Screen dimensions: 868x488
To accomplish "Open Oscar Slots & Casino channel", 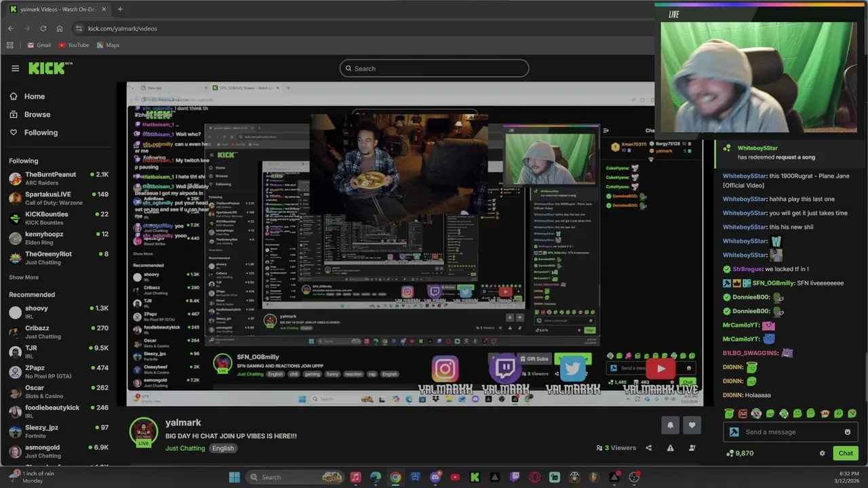I will [x=58, y=392].
